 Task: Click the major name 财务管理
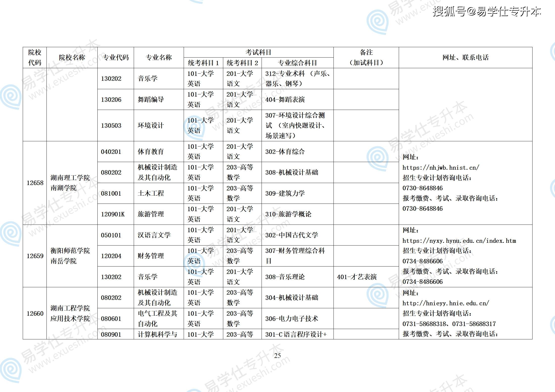tap(151, 256)
